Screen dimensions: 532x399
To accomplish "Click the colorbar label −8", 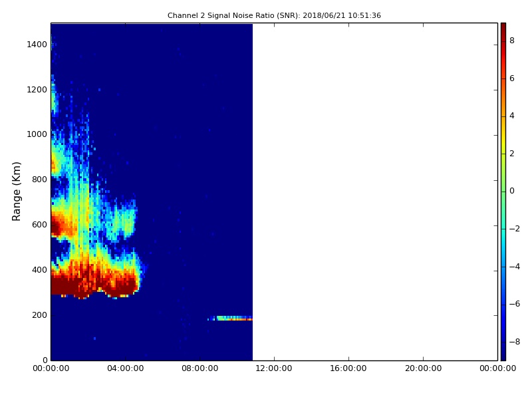I will click(514, 342).
